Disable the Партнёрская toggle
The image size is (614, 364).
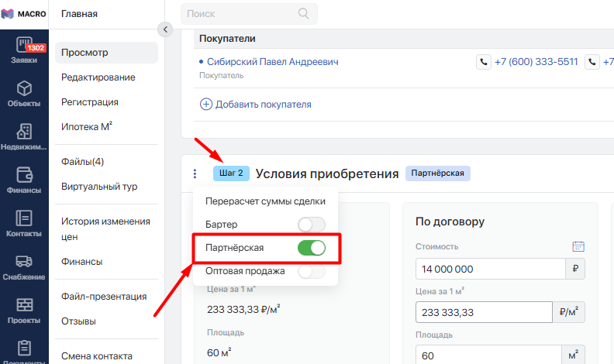pos(311,248)
